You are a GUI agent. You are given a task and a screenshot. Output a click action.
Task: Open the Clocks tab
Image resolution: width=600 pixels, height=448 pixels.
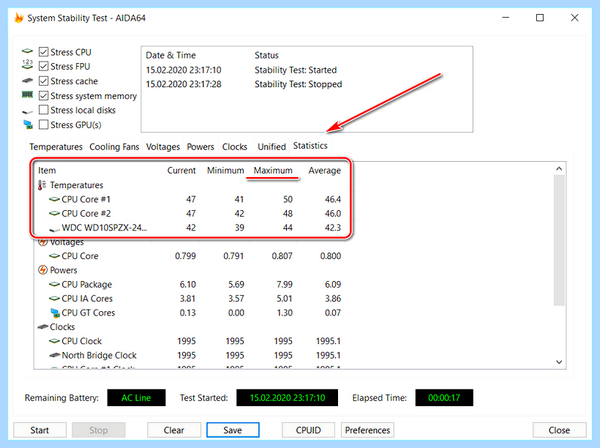click(235, 147)
